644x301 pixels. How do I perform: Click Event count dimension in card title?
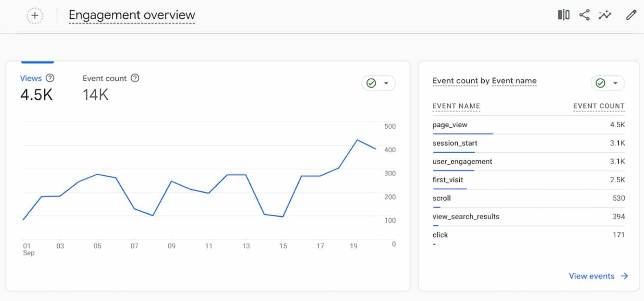pyautogui.click(x=455, y=81)
